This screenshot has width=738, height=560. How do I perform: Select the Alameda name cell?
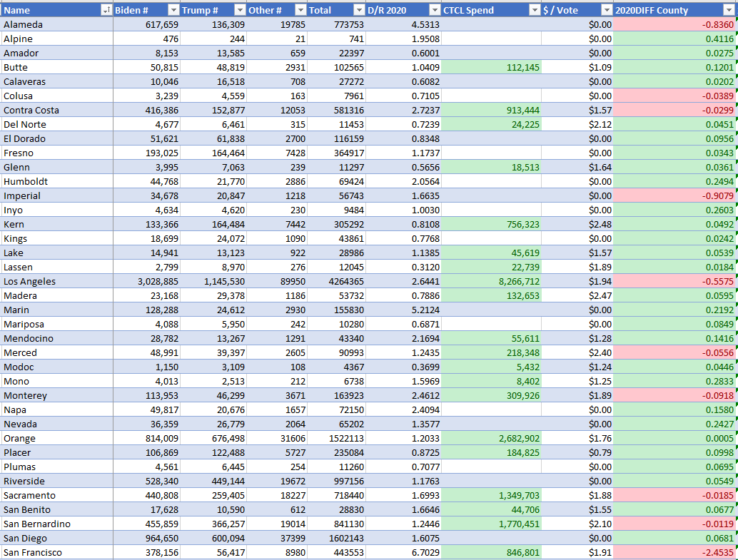[x=57, y=24]
